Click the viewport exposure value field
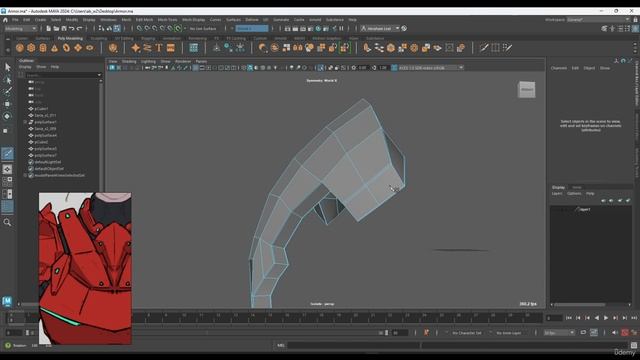 tap(362, 68)
